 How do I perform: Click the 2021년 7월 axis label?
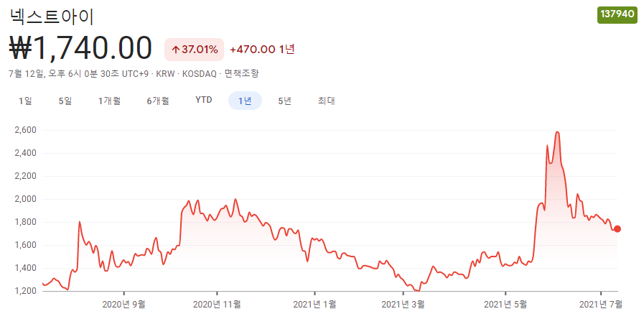[601, 305]
